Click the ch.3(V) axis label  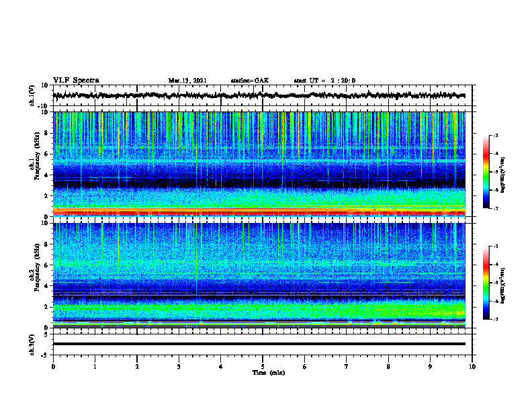pos(32,345)
